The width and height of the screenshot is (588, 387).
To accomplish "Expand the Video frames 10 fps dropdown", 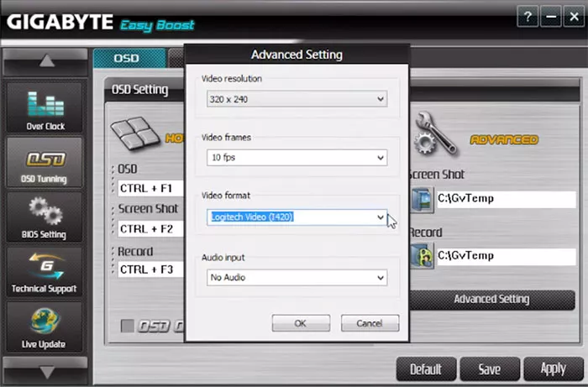I will pyautogui.click(x=297, y=157).
